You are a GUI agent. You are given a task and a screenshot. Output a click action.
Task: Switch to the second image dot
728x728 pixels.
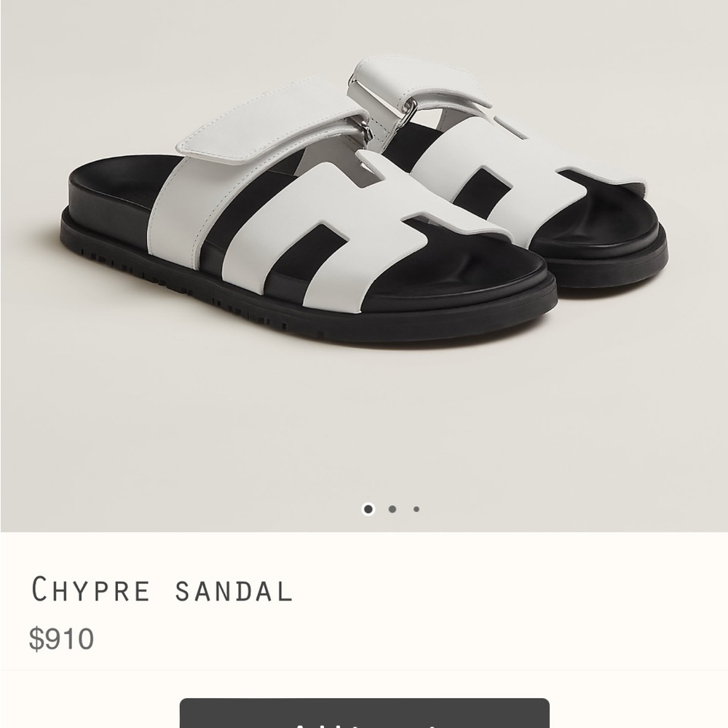[392, 510]
